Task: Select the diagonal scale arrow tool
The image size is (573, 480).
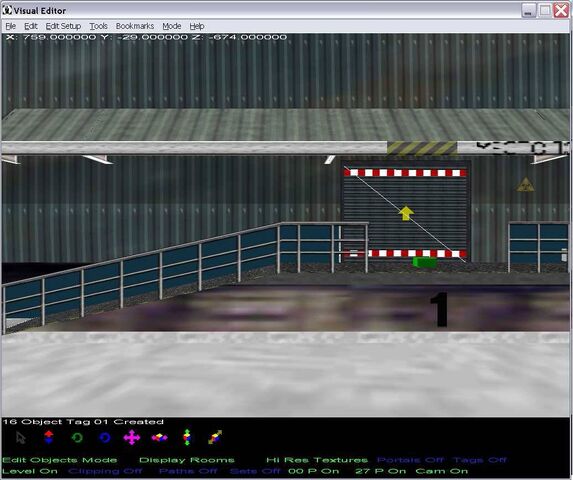Action: click(215, 437)
